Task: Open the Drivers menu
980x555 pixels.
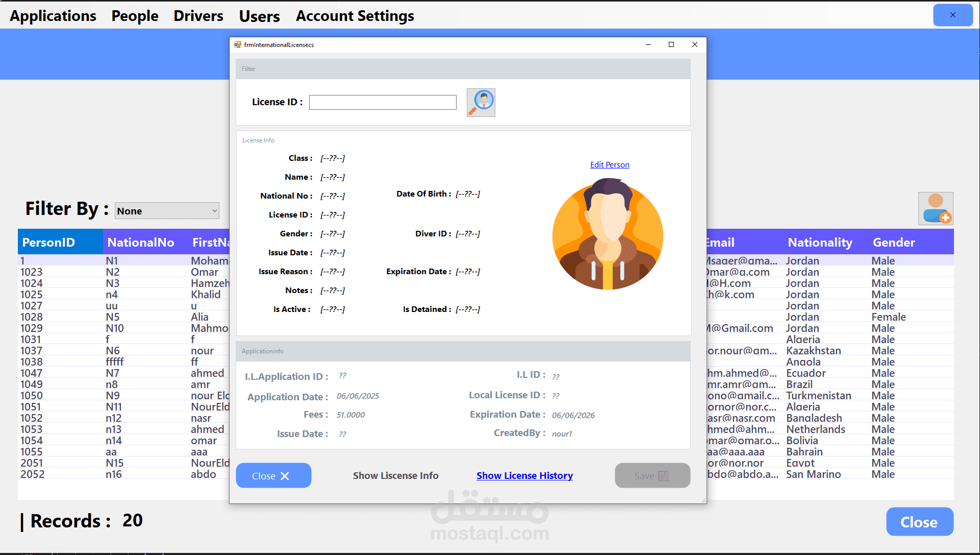Action: pyautogui.click(x=198, y=16)
